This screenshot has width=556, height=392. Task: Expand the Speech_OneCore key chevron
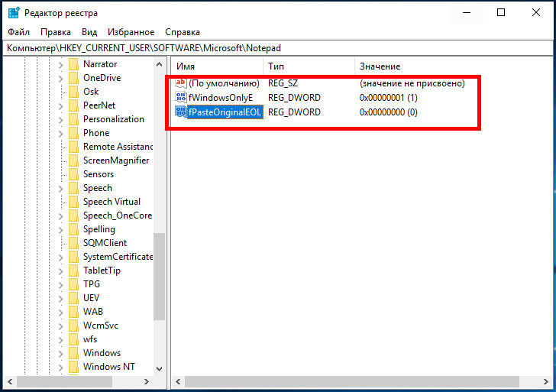(x=60, y=216)
